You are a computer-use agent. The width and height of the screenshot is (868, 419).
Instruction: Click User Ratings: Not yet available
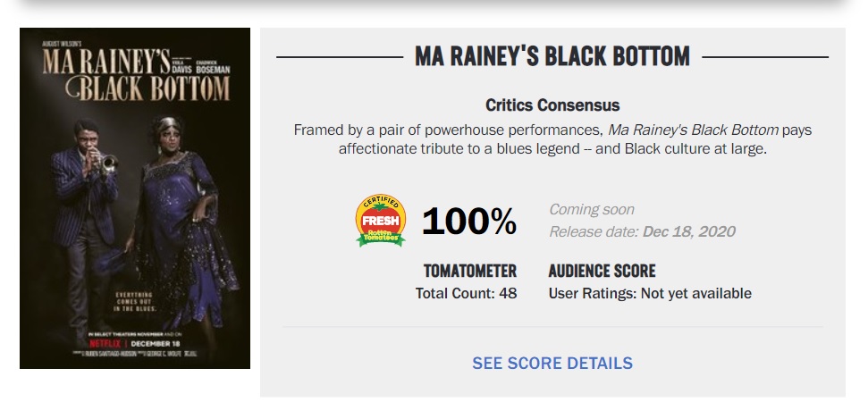point(650,293)
